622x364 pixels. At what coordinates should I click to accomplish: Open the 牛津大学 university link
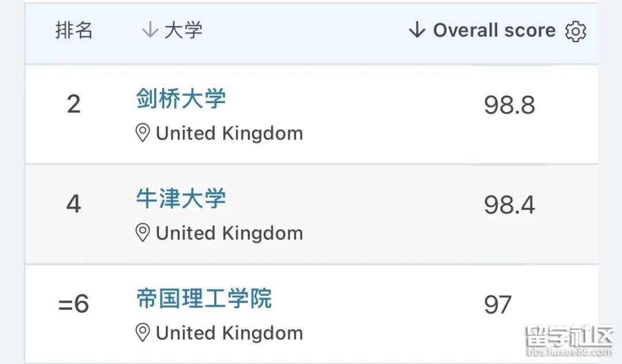tap(181, 199)
